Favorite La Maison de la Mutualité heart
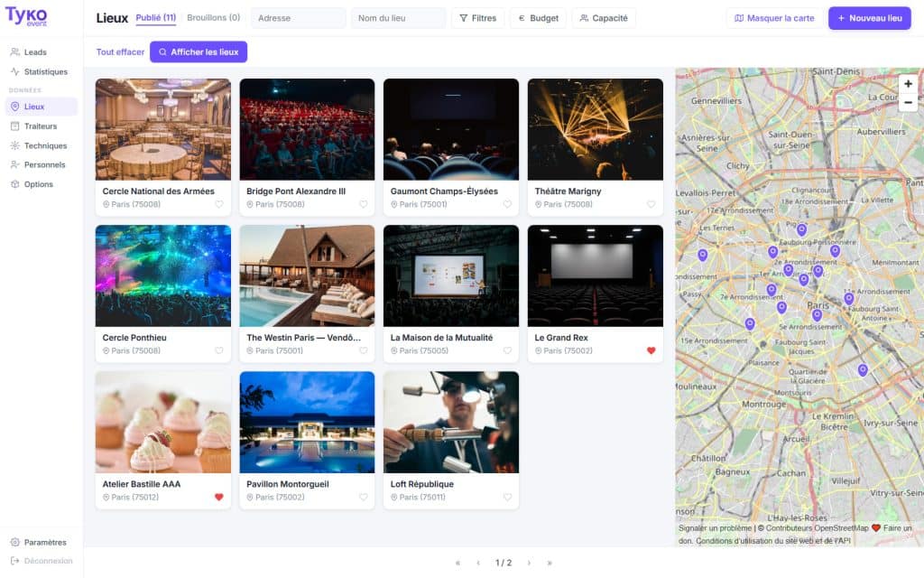Viewport: 924px width, 578px height. click(x=507, y=350)
